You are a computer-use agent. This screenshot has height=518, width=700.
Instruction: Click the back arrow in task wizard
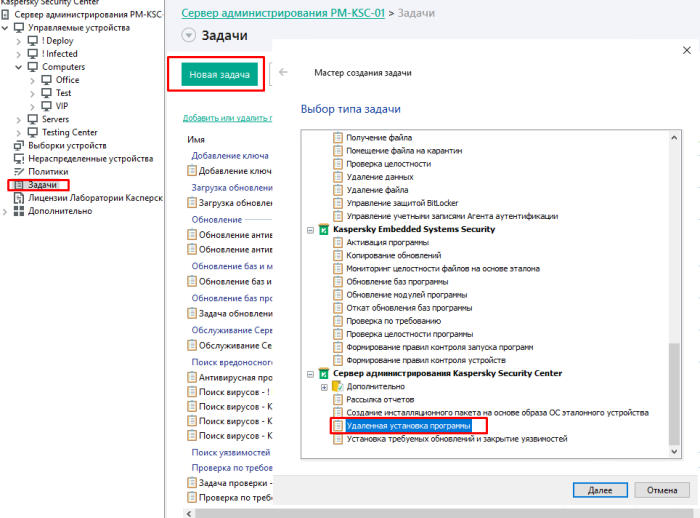click(283, 72)
